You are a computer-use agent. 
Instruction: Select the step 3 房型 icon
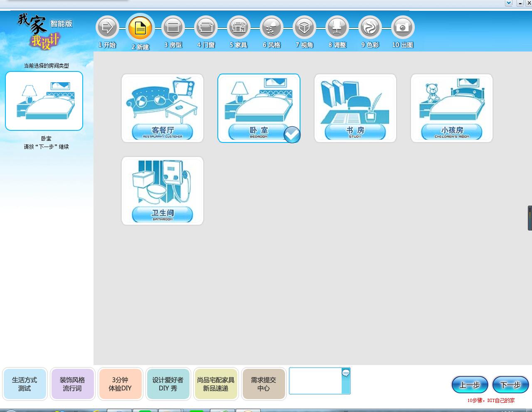(173, 28)
